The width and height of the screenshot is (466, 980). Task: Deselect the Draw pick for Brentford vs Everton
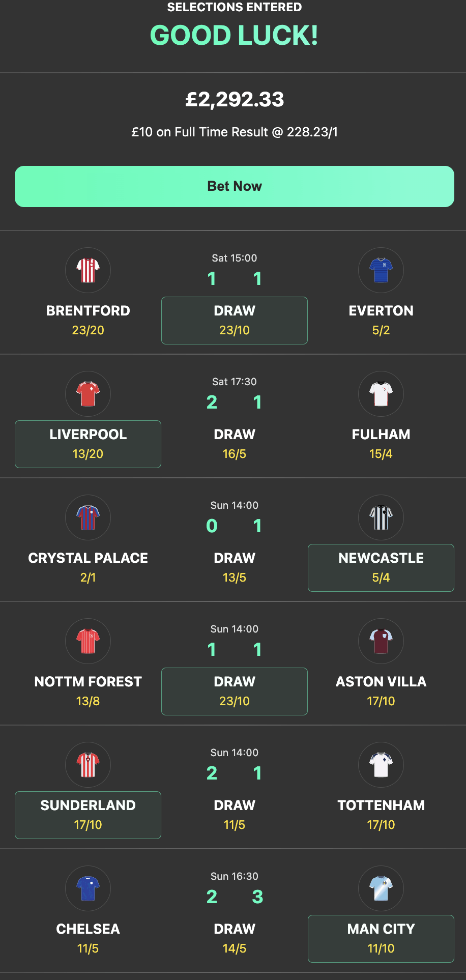(234, 321)
